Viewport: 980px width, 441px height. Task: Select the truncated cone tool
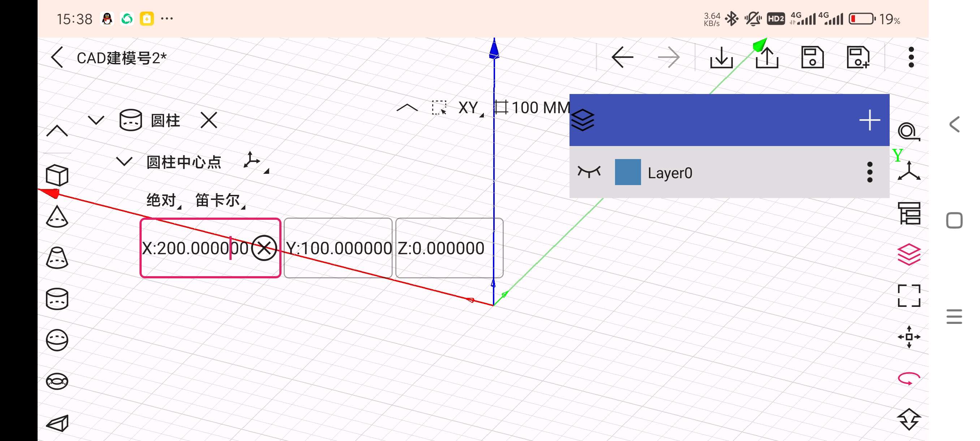(57, 258)
